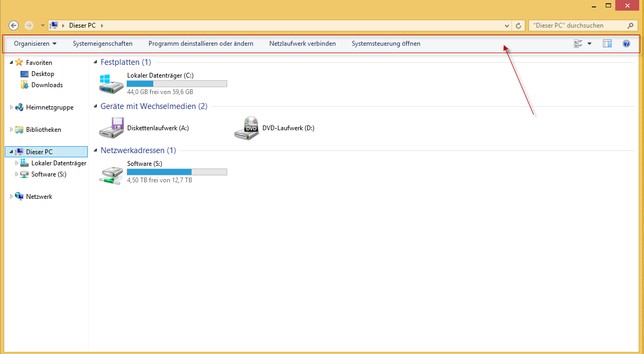Open the help button
644x354 pixels.
[x=626, y=44]
